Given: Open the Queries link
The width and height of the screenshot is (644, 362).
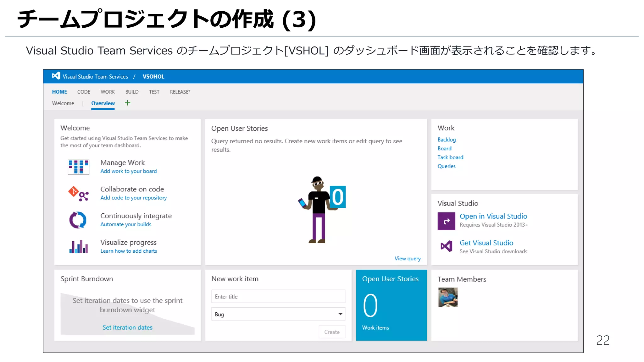Looking at the screenshot, I should (x=447, y=166).
